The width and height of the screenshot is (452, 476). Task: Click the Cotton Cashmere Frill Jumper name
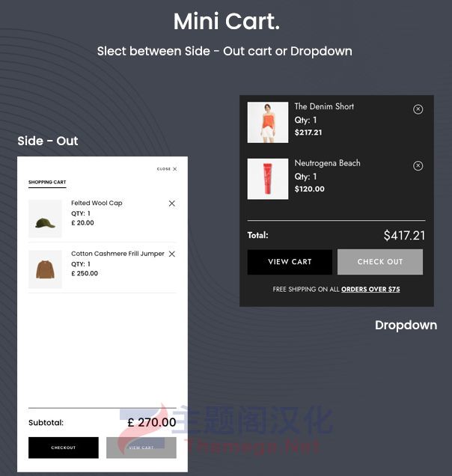coord(117,254)
